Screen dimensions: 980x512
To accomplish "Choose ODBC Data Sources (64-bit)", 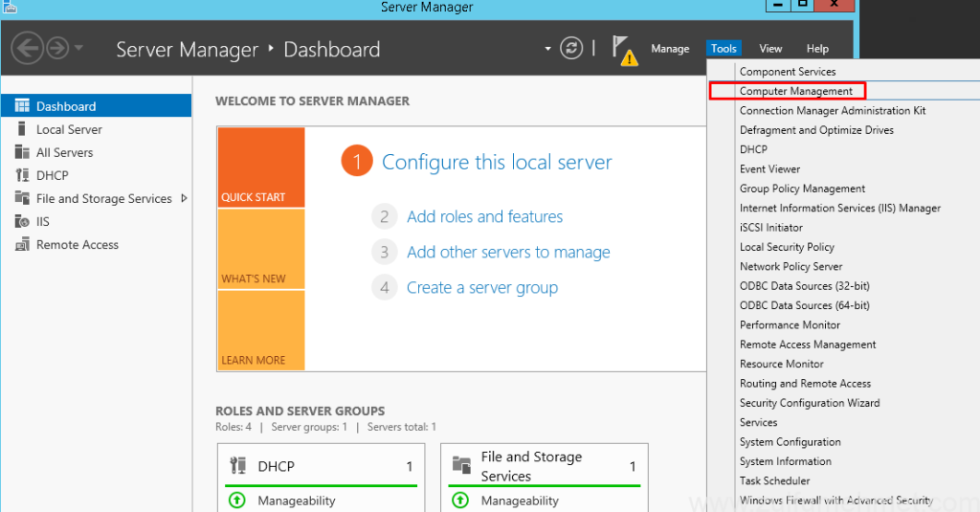I will tap(804, 305).
